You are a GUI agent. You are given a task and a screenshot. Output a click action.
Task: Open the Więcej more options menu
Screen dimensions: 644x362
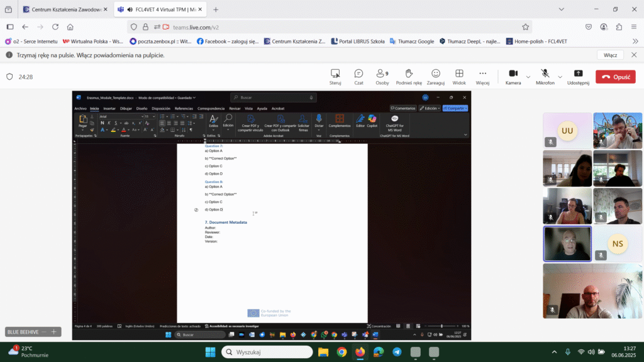coord(482,74)
